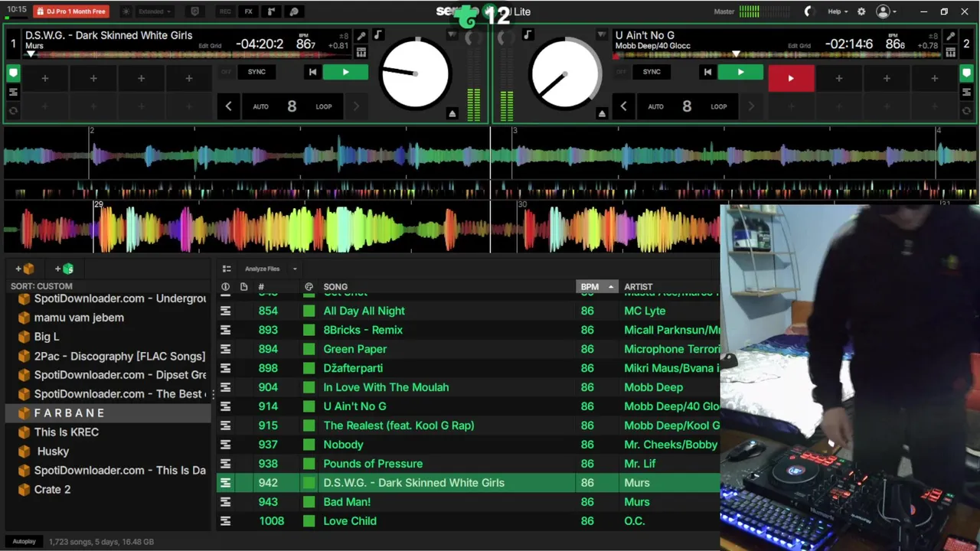Click the sync OFF button on deck 1

(226, 72)
